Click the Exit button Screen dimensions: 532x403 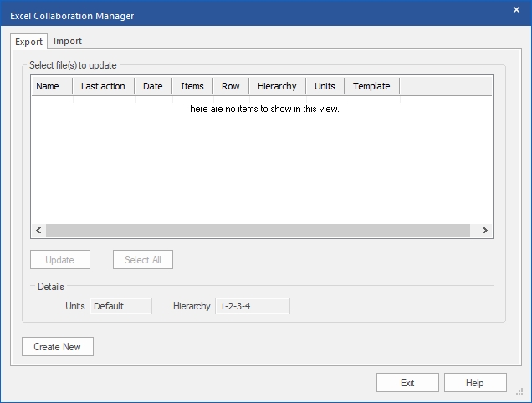click(x=407, y=383)
